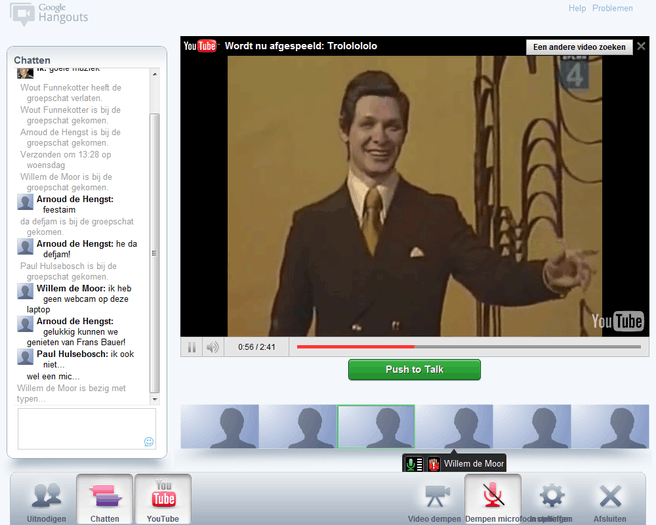Select the fourth participant thumbnail above tooltip

(454, 427)
